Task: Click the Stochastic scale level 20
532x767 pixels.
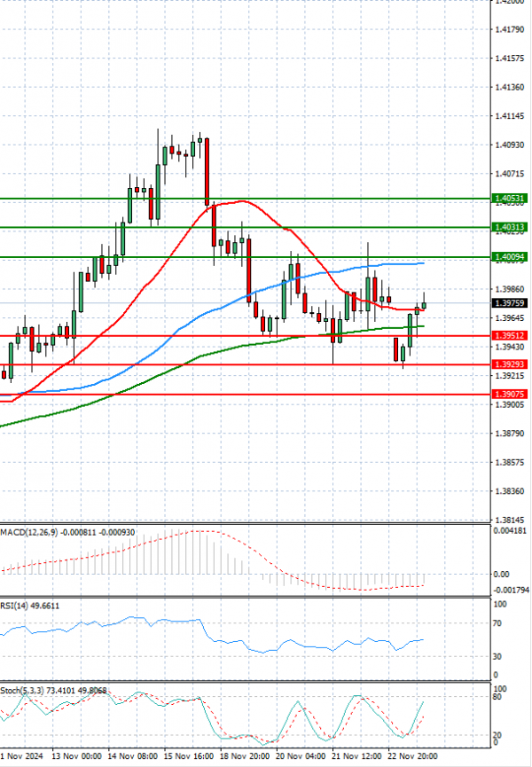Action: pyautogui.click(x=497, y=735)
